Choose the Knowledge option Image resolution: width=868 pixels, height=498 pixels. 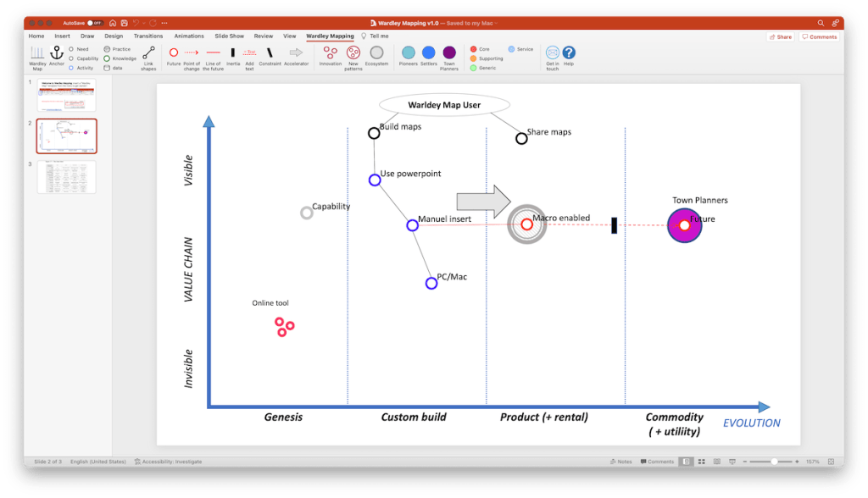[x=125, y=59]
